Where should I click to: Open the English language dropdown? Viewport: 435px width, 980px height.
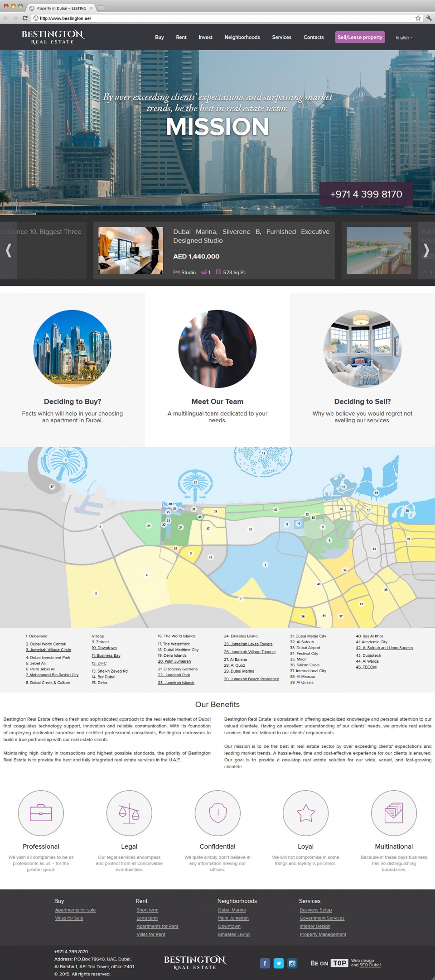pos(404,38)
